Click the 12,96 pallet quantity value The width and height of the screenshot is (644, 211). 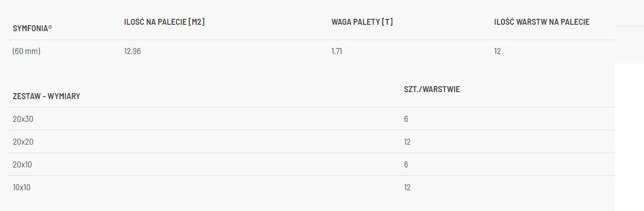pos(133,51)
